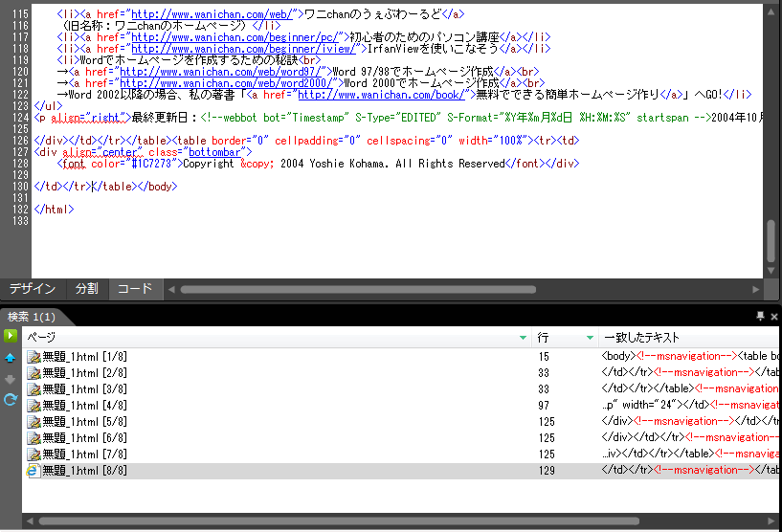The image size is (782, 532).
Task: Pin the search panel with pushpin icon
Action: [x=760, y=316]
